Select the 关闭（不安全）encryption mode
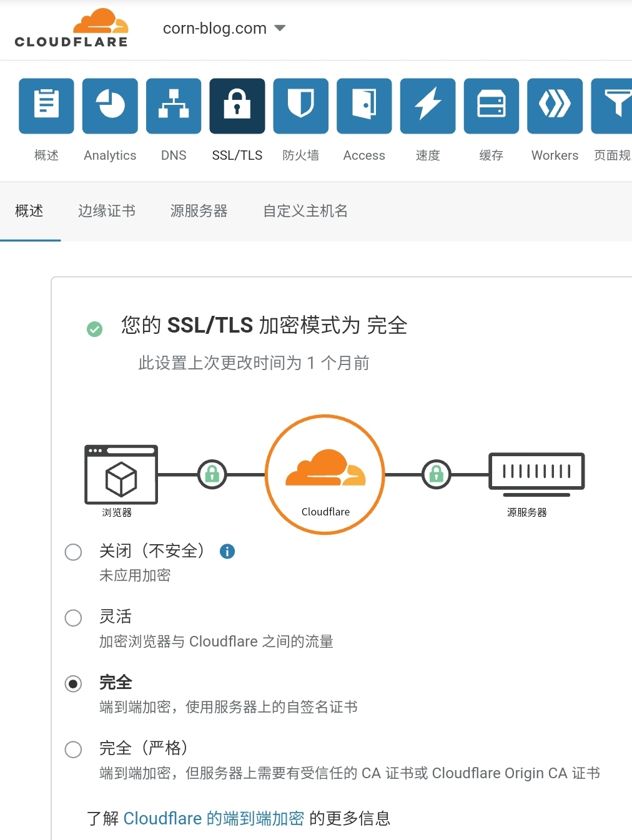The image size is (632, 840). click(x=74, y=552)
